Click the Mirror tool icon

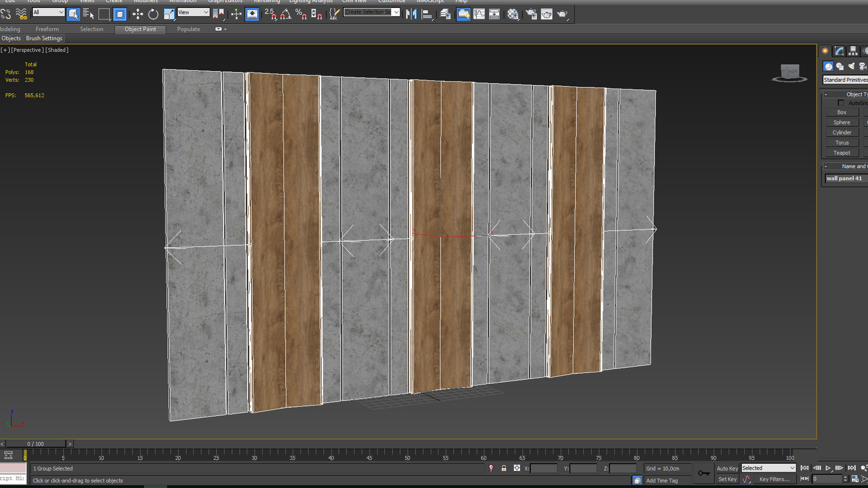(x=411, y=14)
